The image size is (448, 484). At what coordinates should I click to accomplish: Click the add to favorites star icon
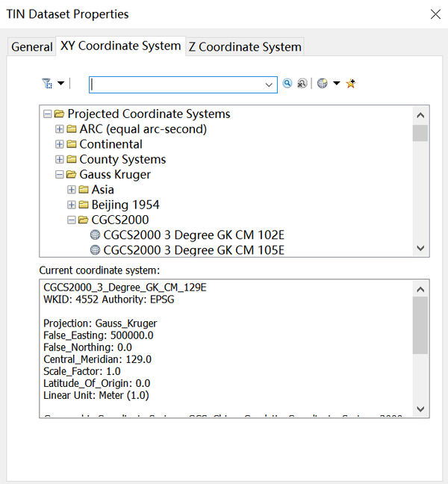[x=351, y=84]
